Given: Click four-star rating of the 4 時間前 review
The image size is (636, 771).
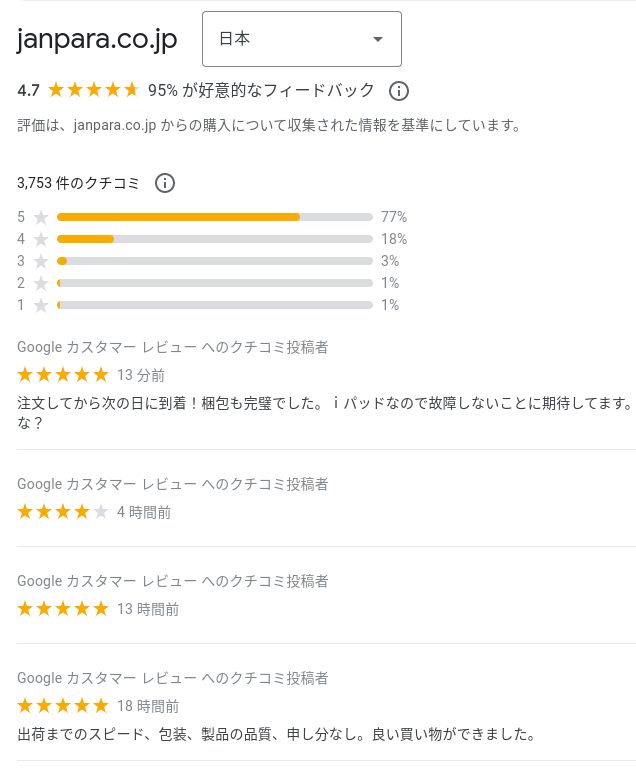Looking at the screenshot, I should point(63,512).
